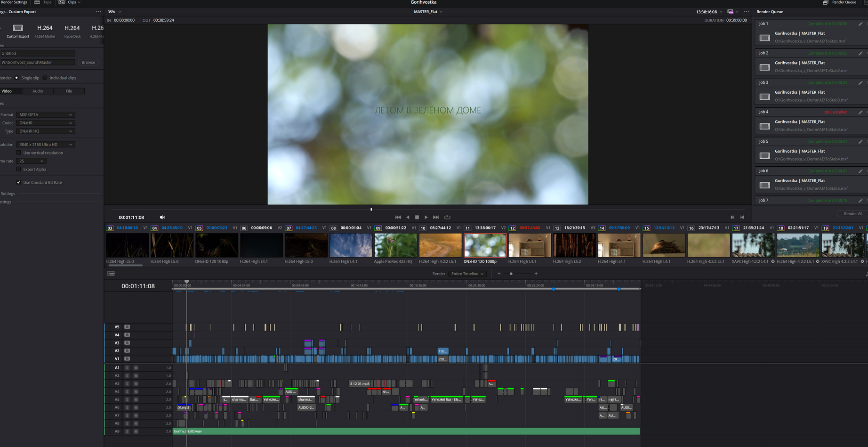Click viewer scrub bar playhead
This screenshot has height=447, width=868.
pyautogui.click(x=371, y=209)
